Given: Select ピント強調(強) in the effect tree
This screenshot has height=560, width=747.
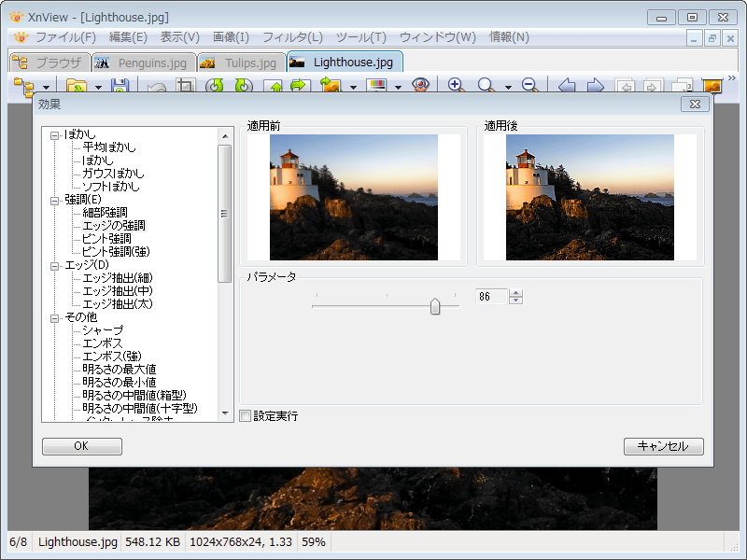Looking at the screenshot, I should coord(116,251).
